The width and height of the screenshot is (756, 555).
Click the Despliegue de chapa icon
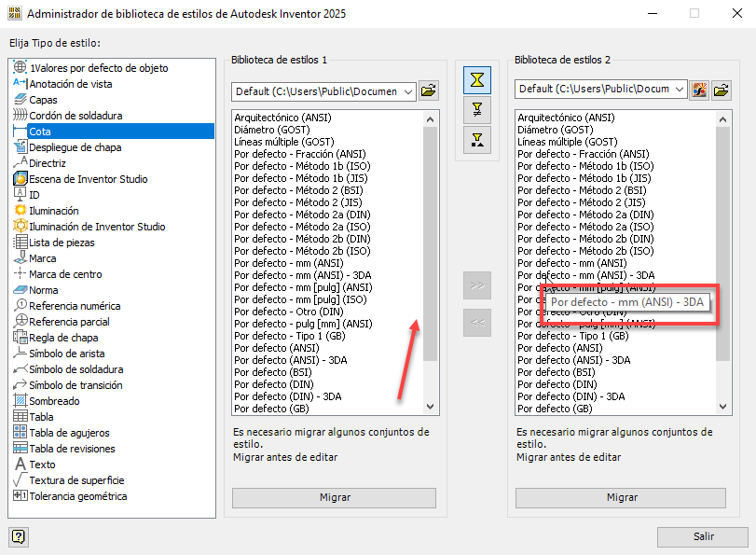[x=20, y=146]
